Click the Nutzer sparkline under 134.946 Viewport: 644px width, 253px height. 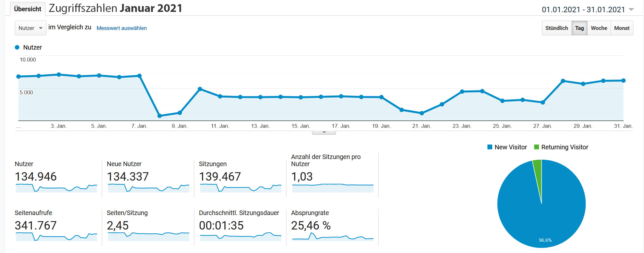click(56, 188)
